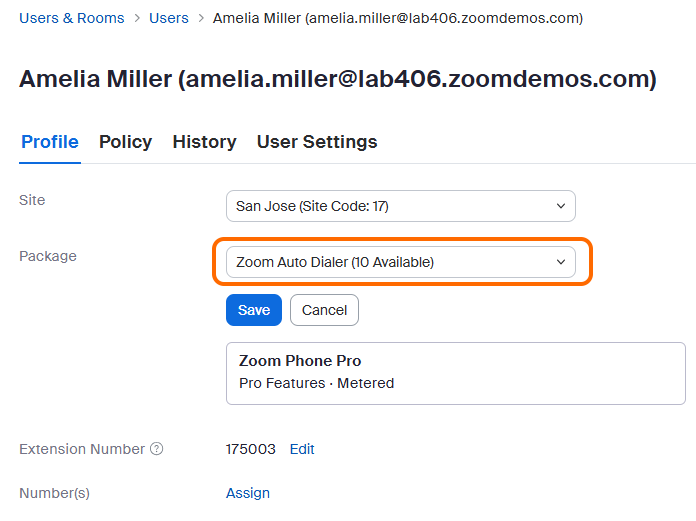Open the History tab
The width and height of the screenshot is (696, 521).
[x=204, y=142]
